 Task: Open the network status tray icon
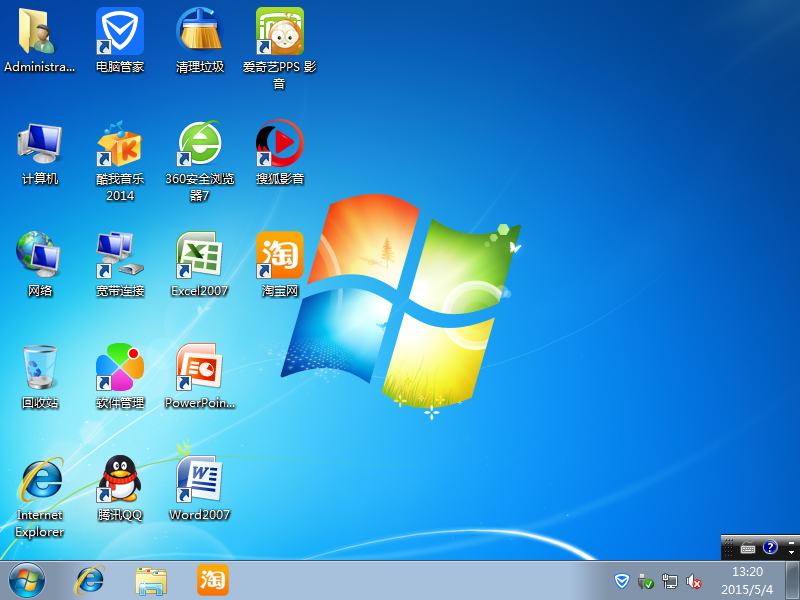tap(669, 581)
